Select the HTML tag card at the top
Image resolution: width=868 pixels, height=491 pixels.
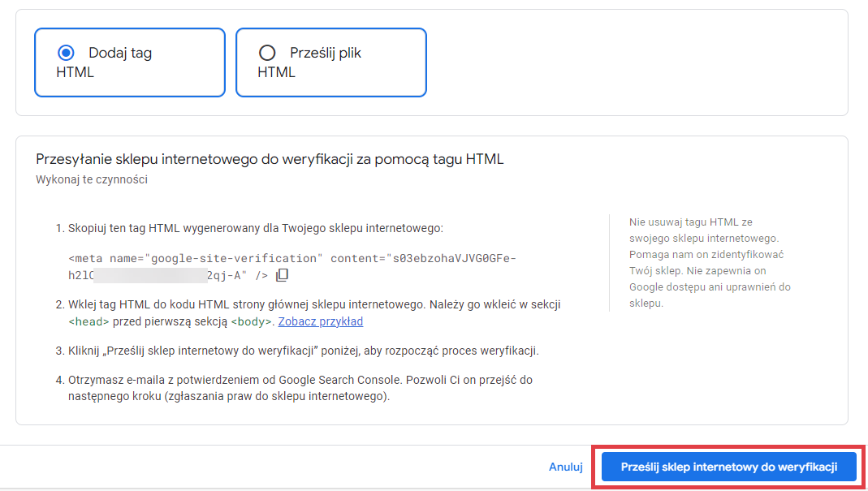pos(129,62)
